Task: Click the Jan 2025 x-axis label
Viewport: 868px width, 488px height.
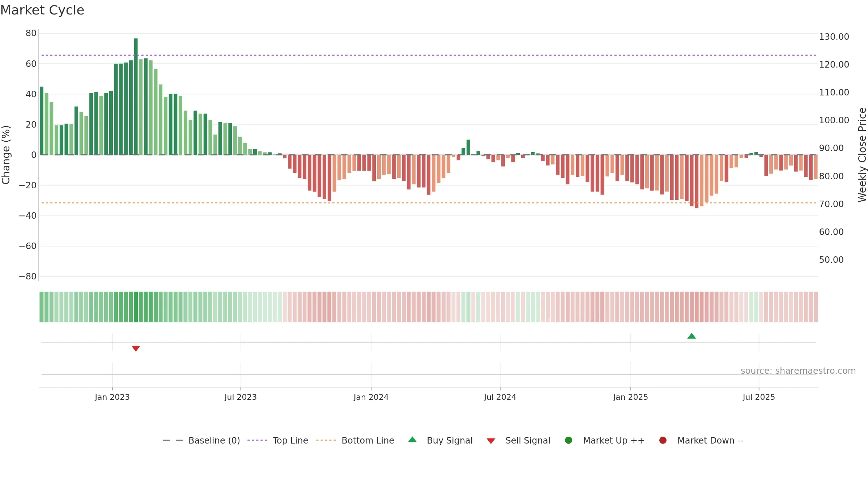Action: tap(630, 397)
